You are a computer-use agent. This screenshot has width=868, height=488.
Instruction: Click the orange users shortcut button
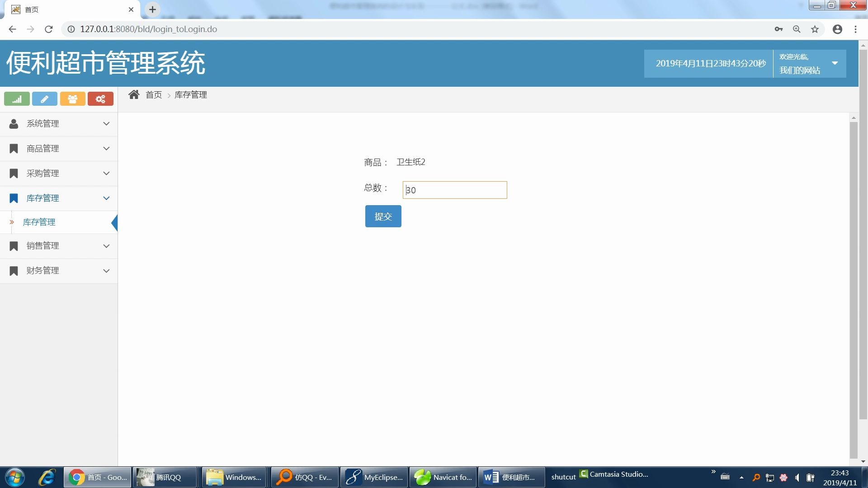click(x=72, y=99)
